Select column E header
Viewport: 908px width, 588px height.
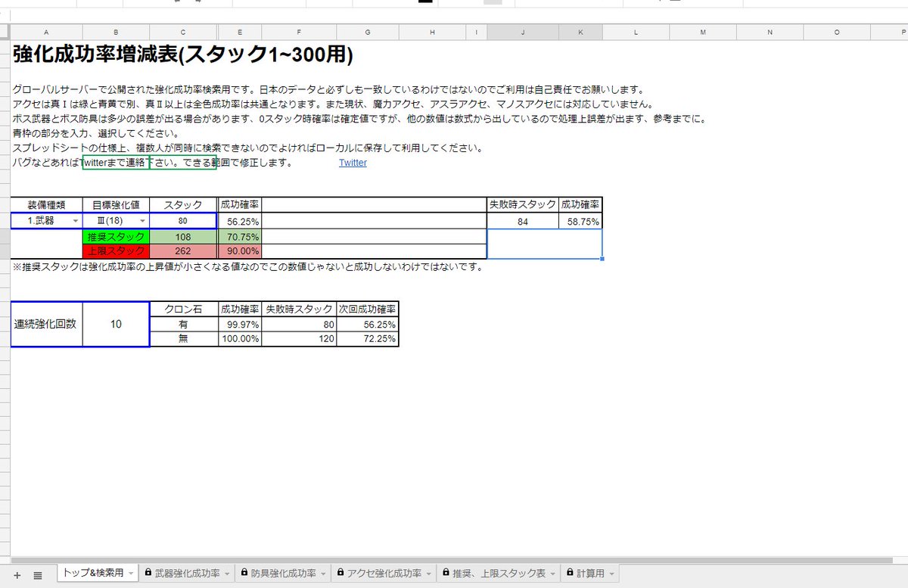click(240, 32)
